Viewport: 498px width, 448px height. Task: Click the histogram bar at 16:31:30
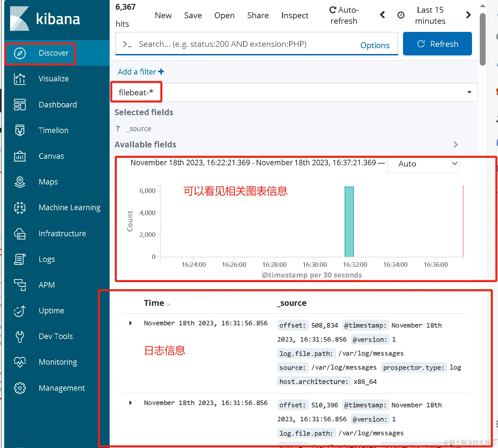349,222
